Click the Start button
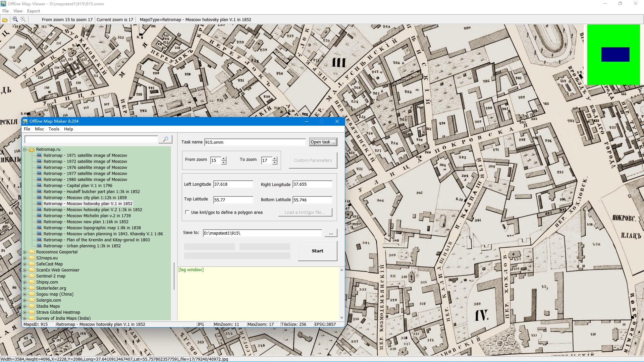Viewport: 644px width, 362px height. [x=317, y=251]
